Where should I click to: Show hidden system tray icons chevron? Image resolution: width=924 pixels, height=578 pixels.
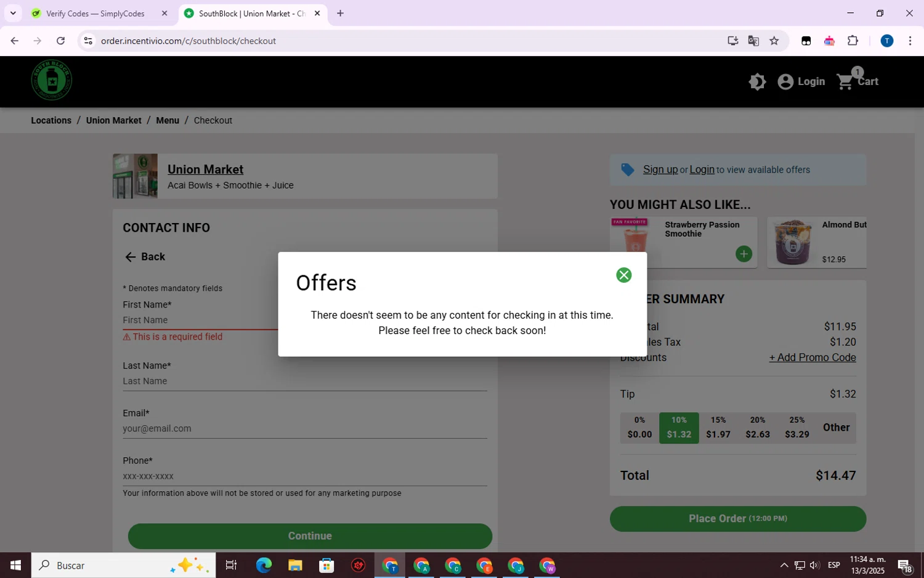pos(784,565)
